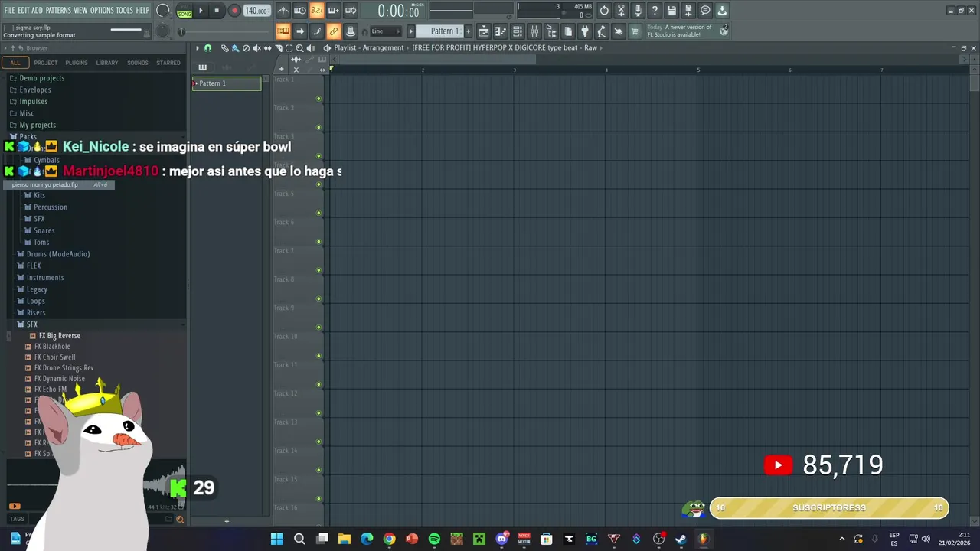The width and height of the screenshot is (980, 551).
Task: Mute Track 1 via its green dot
Action: pyautogui.click(x=318, y=99)
